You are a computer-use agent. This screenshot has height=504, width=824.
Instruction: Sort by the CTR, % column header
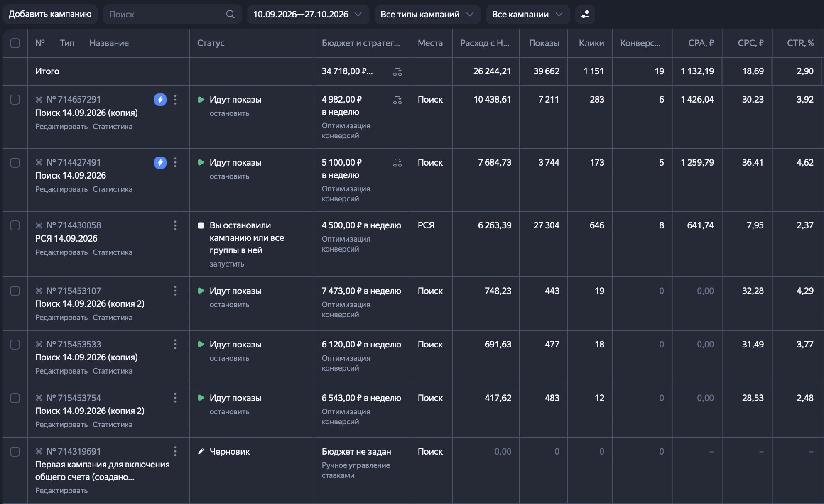pos(800,43)
